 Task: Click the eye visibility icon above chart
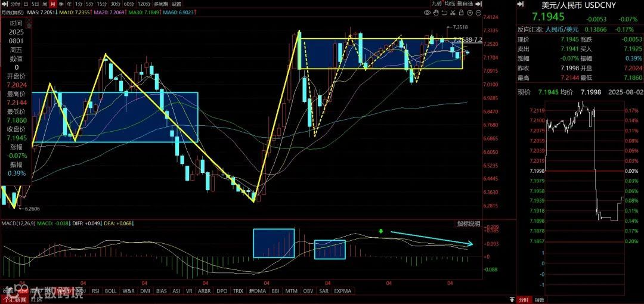427,13
